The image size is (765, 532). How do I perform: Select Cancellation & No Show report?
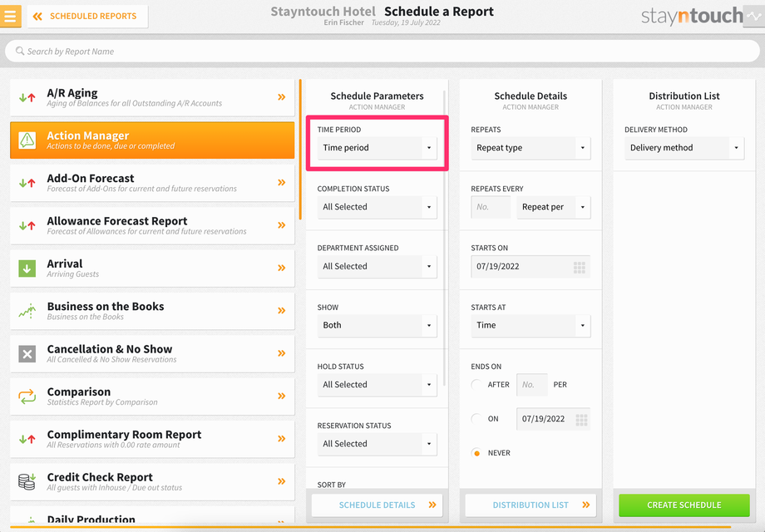(152, 353)
